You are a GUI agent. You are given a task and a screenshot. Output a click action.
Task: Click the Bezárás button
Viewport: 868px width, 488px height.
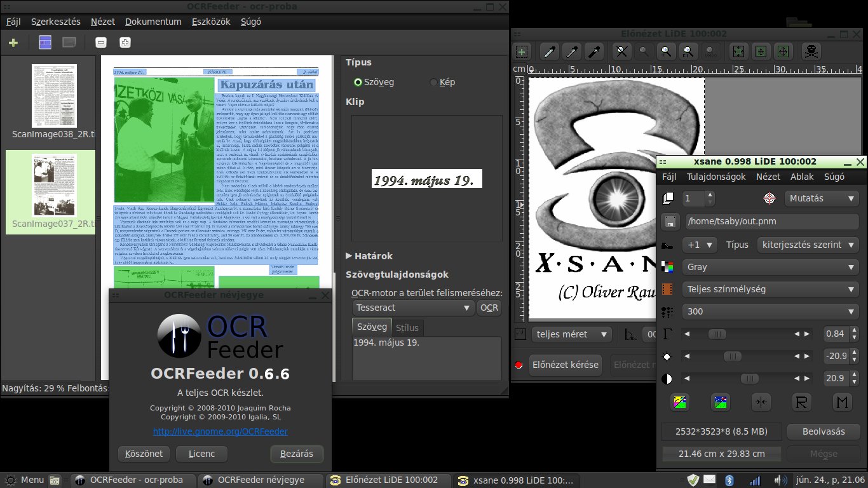pos(297,454)
